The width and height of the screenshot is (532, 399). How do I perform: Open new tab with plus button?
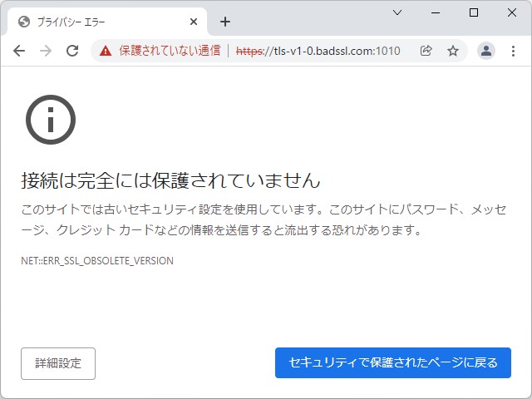tap(225, 22)
